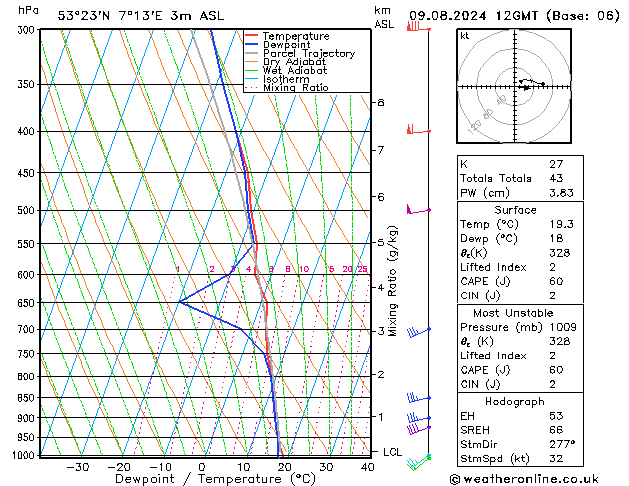
Task: Click the hPa axis unit label
Action: click(x=28, y=10)
